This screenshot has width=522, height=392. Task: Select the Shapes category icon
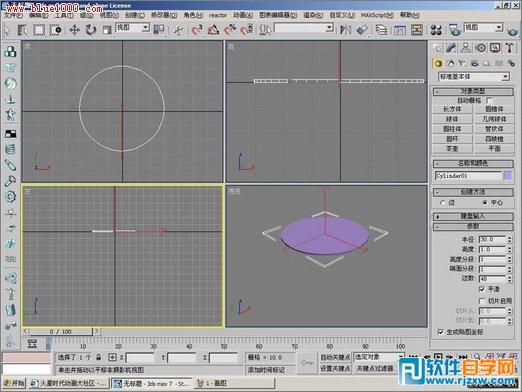tap(450, 63)
